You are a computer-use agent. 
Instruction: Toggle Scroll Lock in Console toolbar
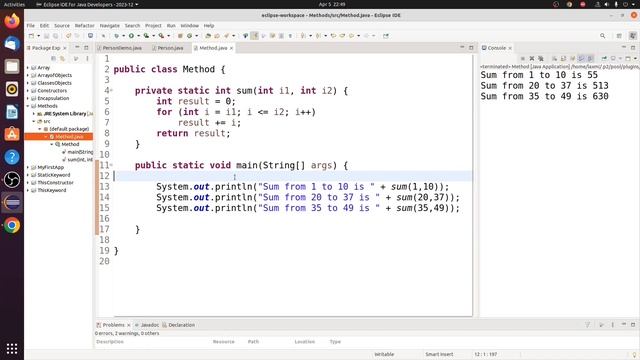563,58
